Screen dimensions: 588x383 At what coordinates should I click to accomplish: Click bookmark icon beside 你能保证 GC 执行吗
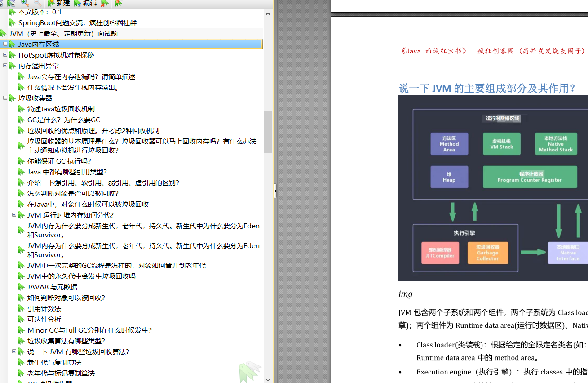(21, 161)
